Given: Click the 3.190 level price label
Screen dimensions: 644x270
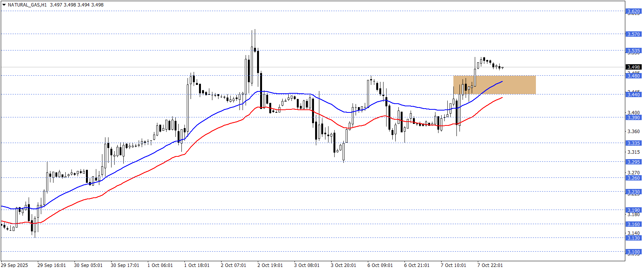Looking at the screenshot, I should [634, 210].
